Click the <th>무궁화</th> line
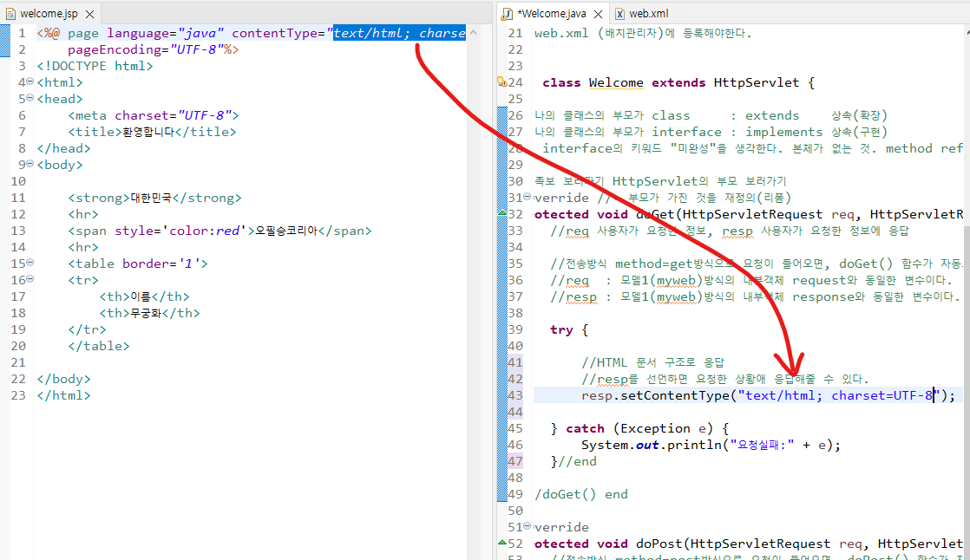This screenshot has width=970, height=560. (x=150, y=314)
